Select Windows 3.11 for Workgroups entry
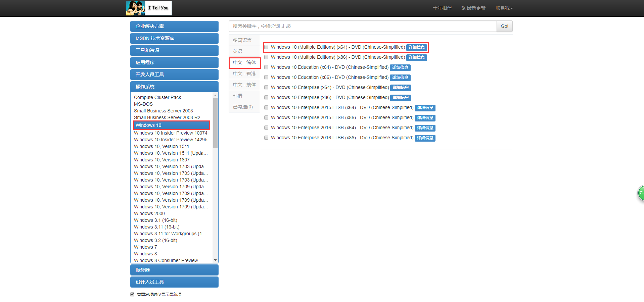 170,234
